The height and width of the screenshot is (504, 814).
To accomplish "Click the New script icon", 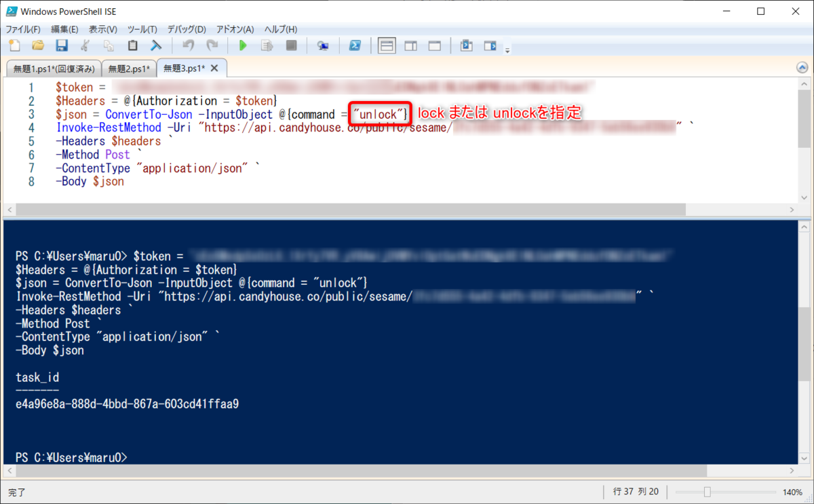I will [14, 45].
